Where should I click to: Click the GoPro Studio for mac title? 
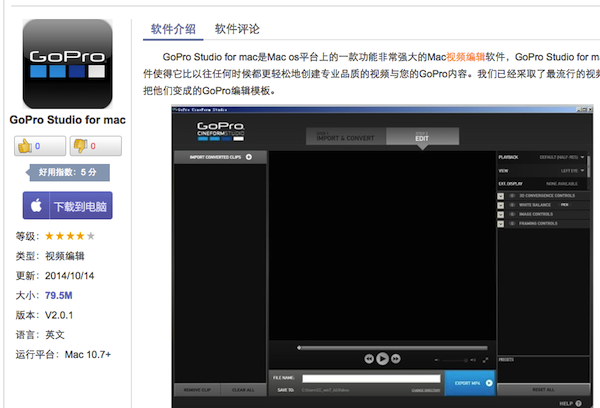click(67, 120)
